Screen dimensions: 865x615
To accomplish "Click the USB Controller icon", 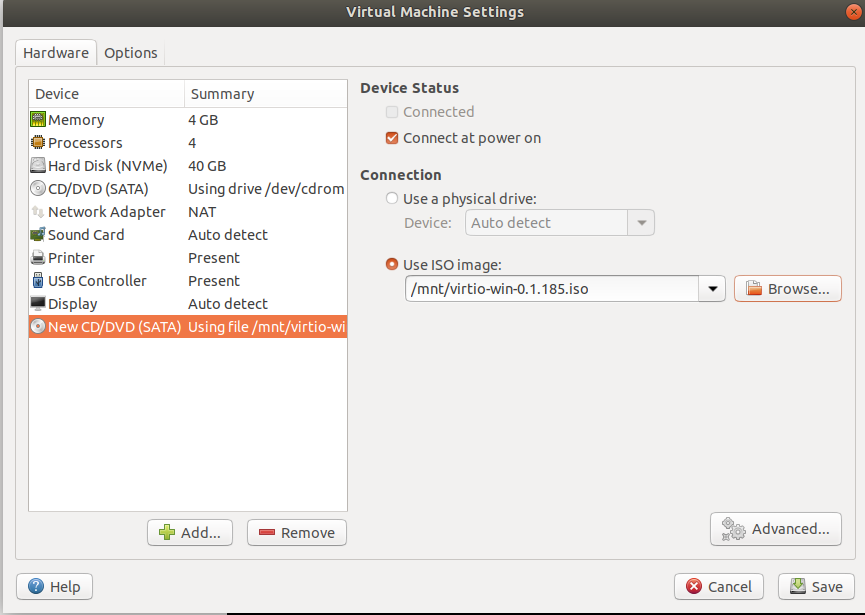I will coord(38,281).
